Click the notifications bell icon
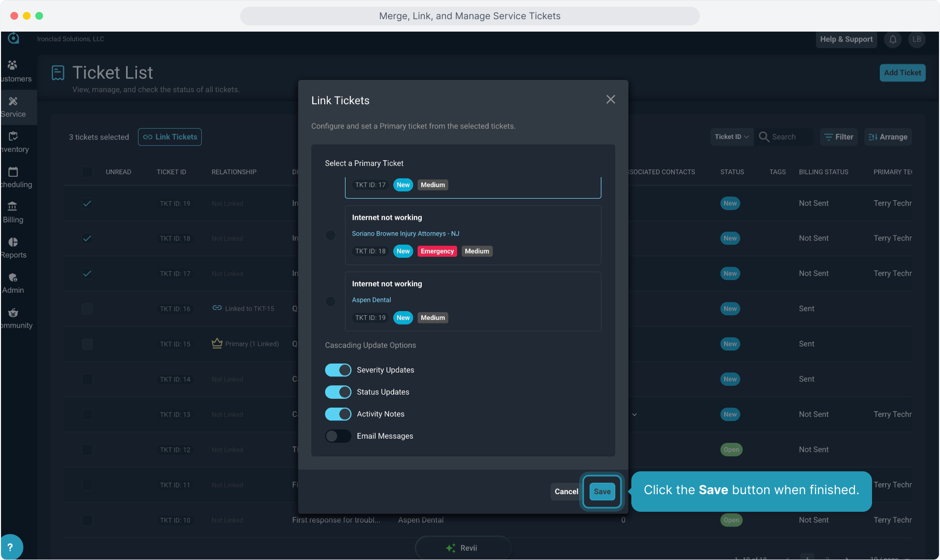940x560 pixels. [x=893, y=39]
